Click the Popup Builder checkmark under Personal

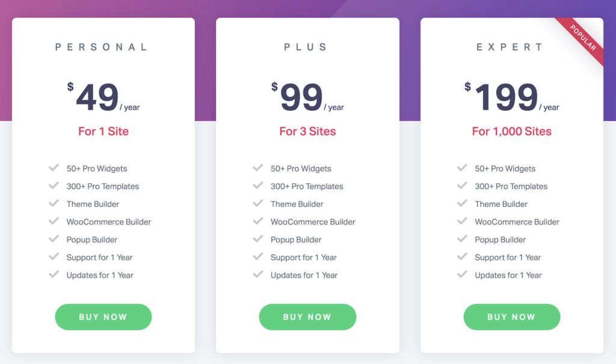pos(54,239)
